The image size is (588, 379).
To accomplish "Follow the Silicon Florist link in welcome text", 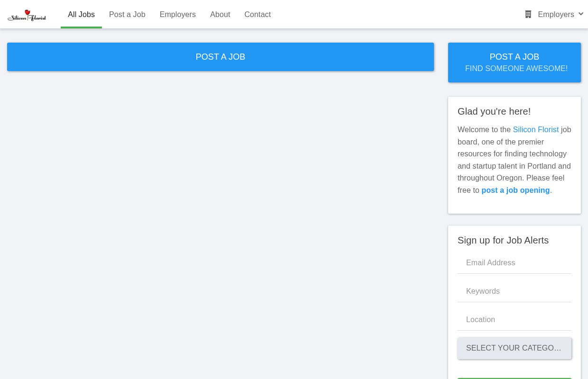I will [535, 129].
